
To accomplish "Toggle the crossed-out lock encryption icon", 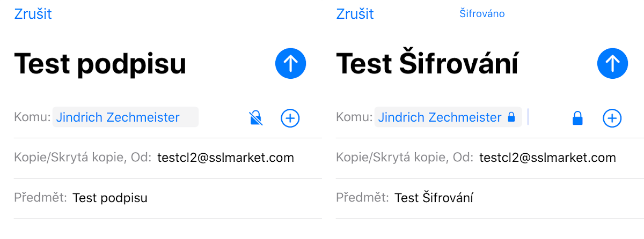I will pos(256,118).
